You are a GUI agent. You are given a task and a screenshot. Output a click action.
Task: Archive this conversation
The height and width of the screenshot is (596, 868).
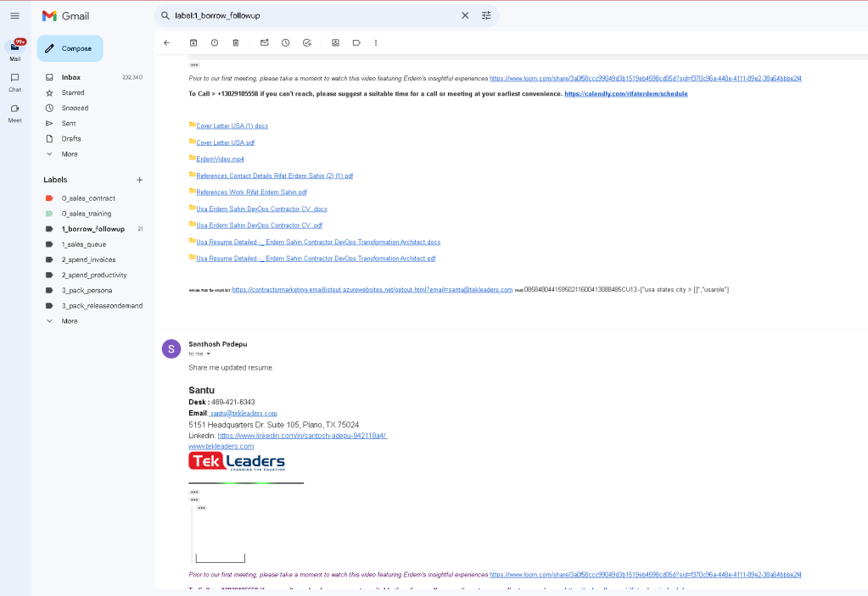(x=193, y=42)
